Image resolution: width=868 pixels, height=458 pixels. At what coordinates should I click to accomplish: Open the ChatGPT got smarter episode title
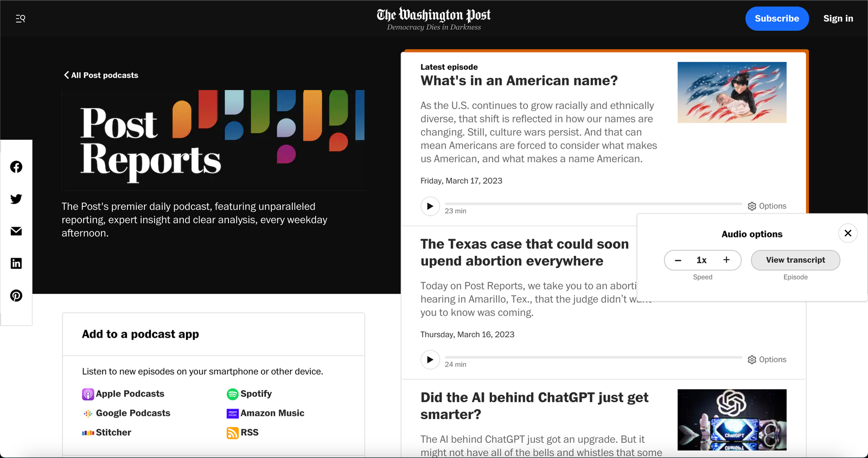coord(534,406)
